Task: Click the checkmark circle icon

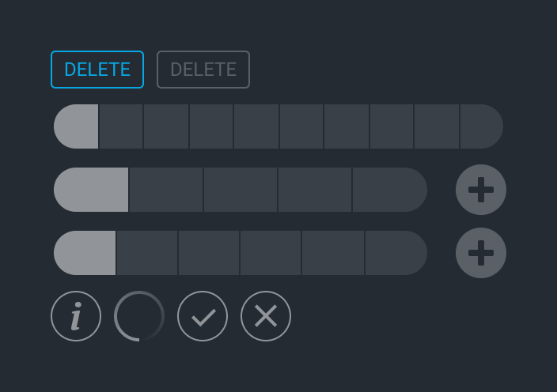Action: pos(203,316)
